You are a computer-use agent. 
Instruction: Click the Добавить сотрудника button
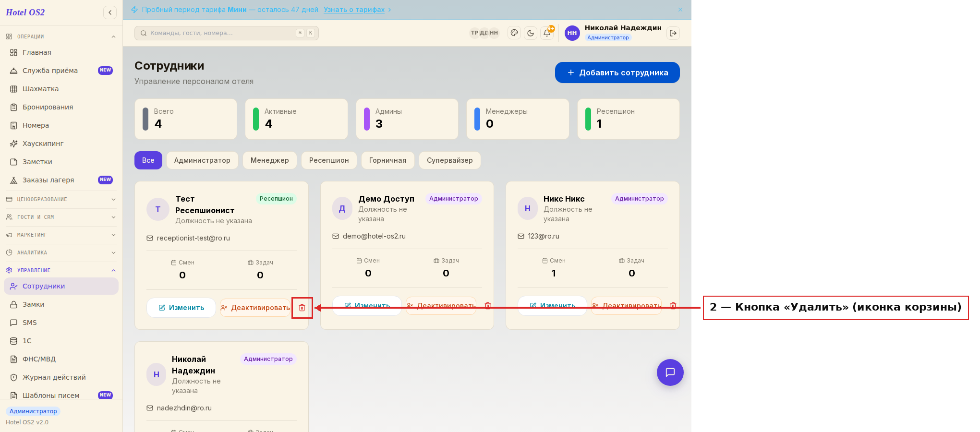tap(617, 72)
